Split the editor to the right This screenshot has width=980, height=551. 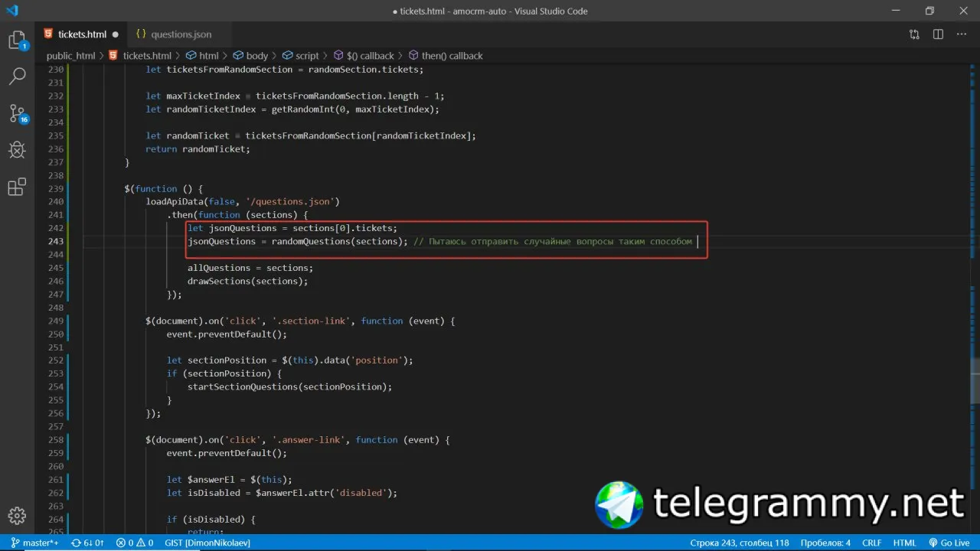pyautogui.click(x=938, y=34)
